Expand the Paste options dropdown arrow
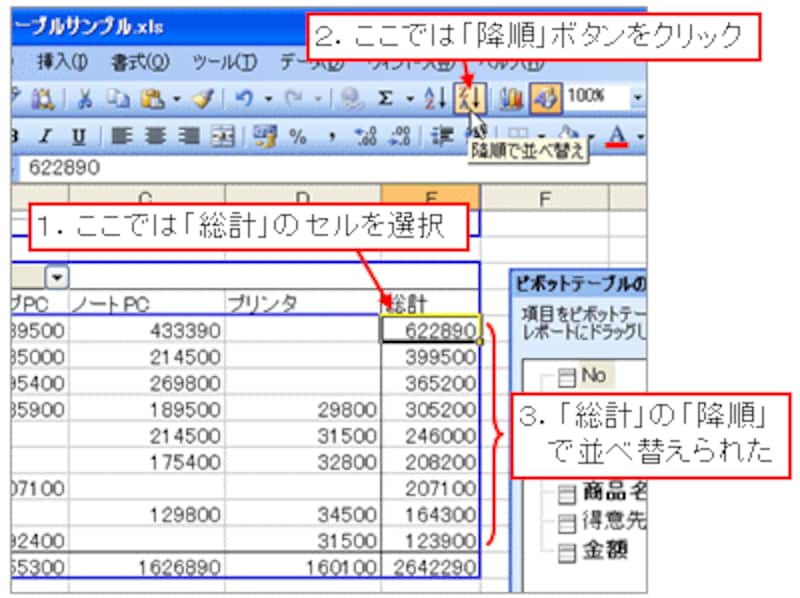 [176, 99]
